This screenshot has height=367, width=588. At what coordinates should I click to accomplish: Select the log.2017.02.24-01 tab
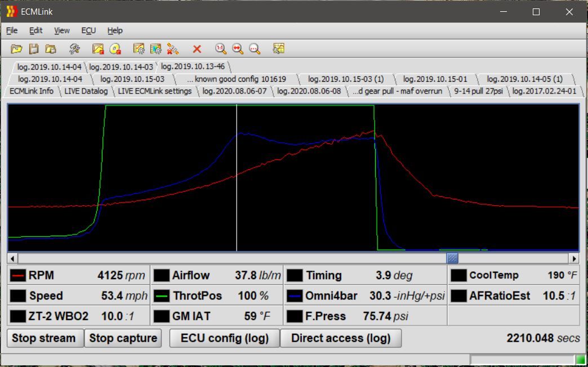click(x=544, y=91)
